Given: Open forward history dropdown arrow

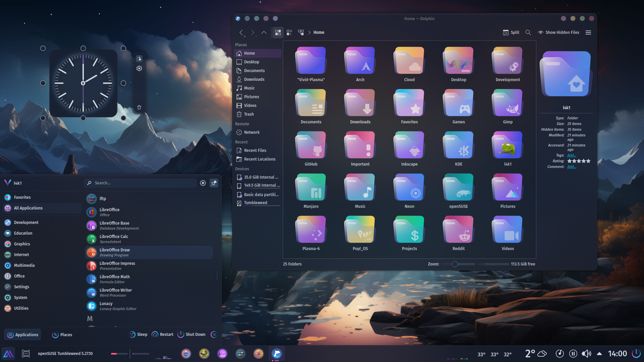Looking at the screenshot, I should coord(256,36).
